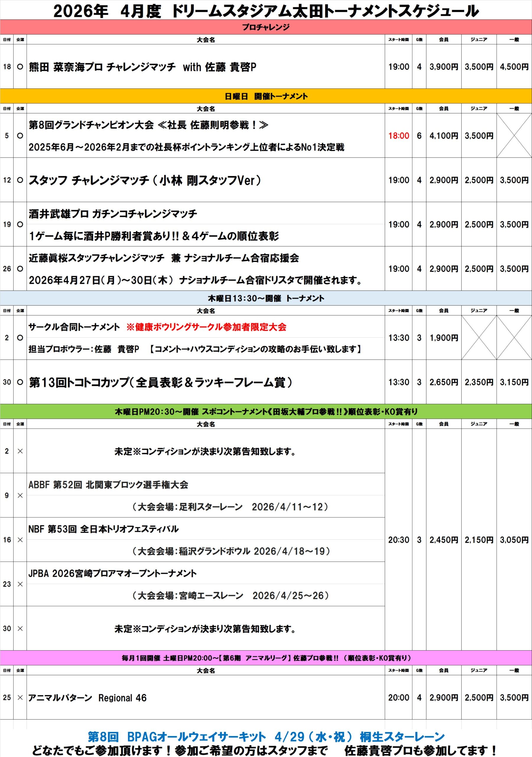Click the crossed-out 一般 cell in グランドチャンピオン row
532x757 pixels.
[514, 135]
